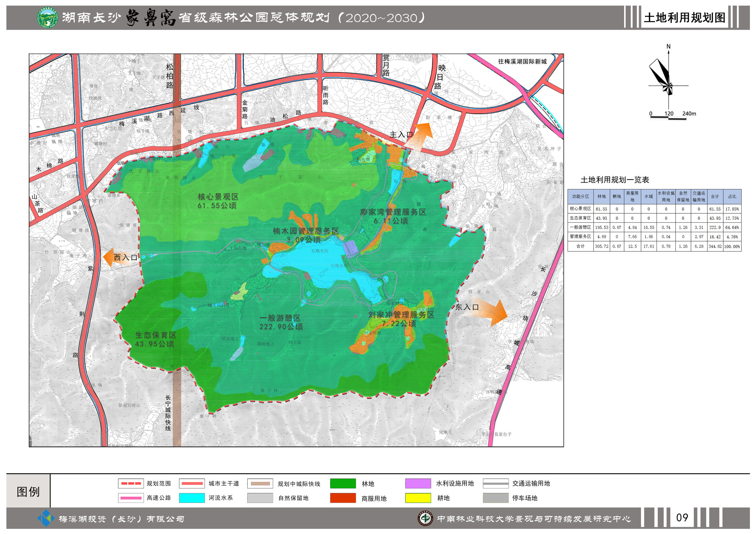This screenshot has width=756, height=534.
Task: Click the 占比 table header cell
Action: [732, 196]
